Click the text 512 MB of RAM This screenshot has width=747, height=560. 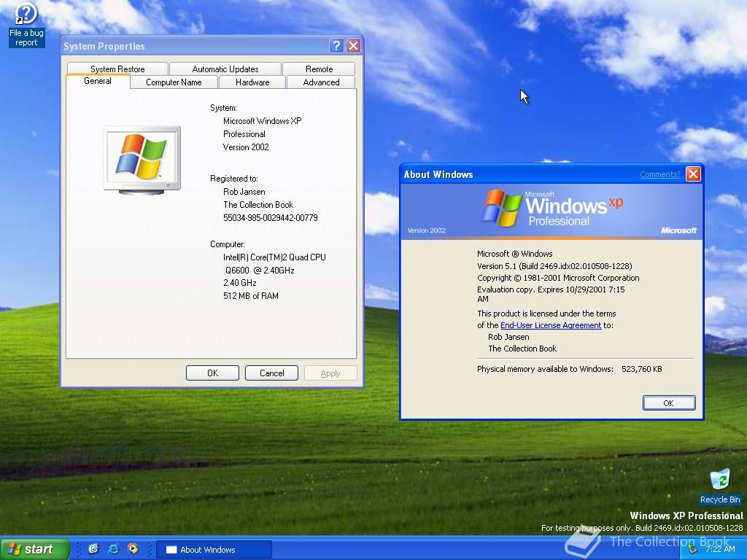(251, 296)
